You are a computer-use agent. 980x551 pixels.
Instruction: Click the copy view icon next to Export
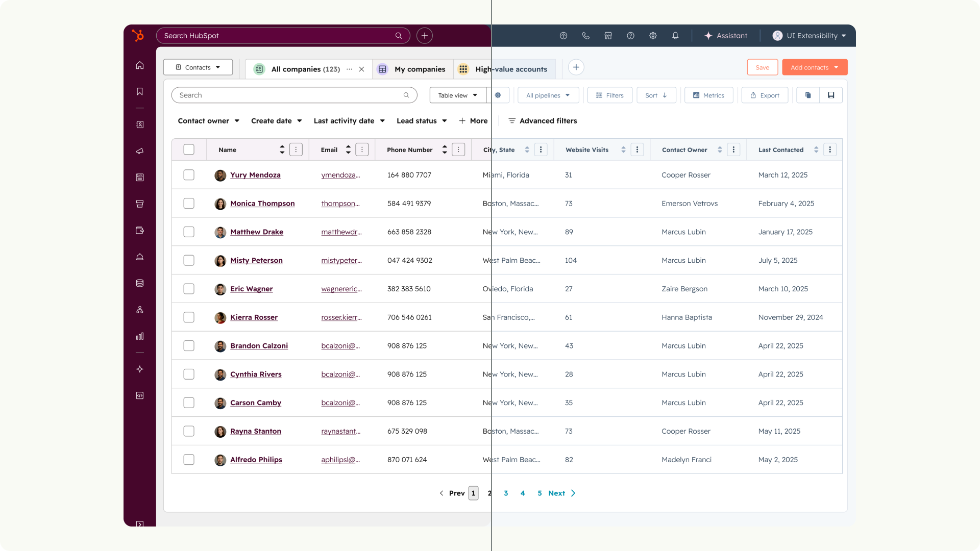click(x=808, y=95)
